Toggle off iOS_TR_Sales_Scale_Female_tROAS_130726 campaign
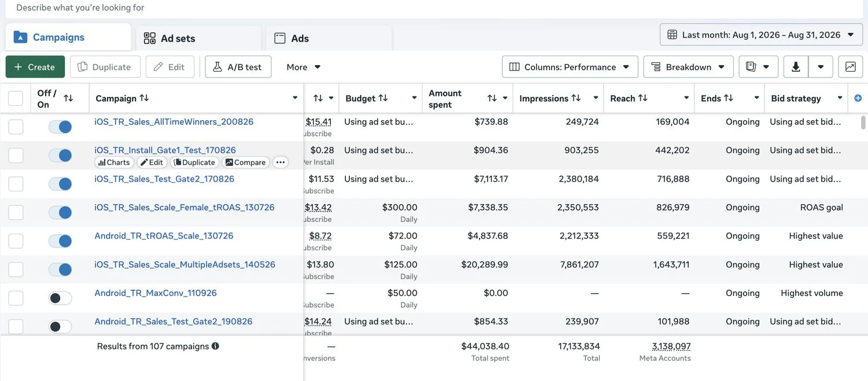This screenshot has width=868, height=381. pyautogui.click(x=60, y=212)
